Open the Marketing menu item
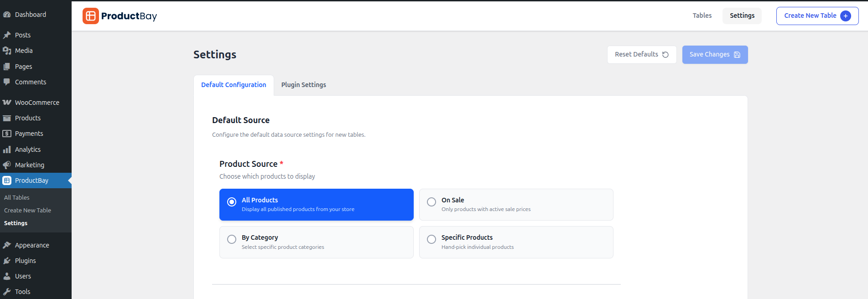The image size is (868, 299). (36, 165)
